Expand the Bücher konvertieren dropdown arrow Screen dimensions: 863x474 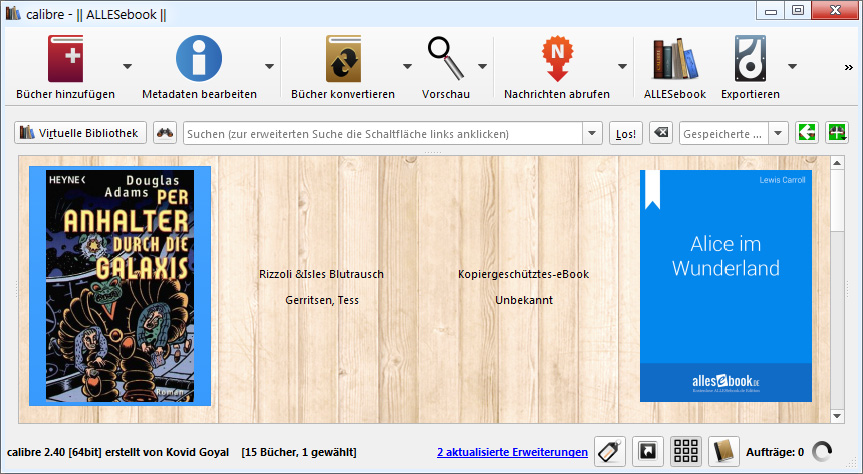coord(407,66)
